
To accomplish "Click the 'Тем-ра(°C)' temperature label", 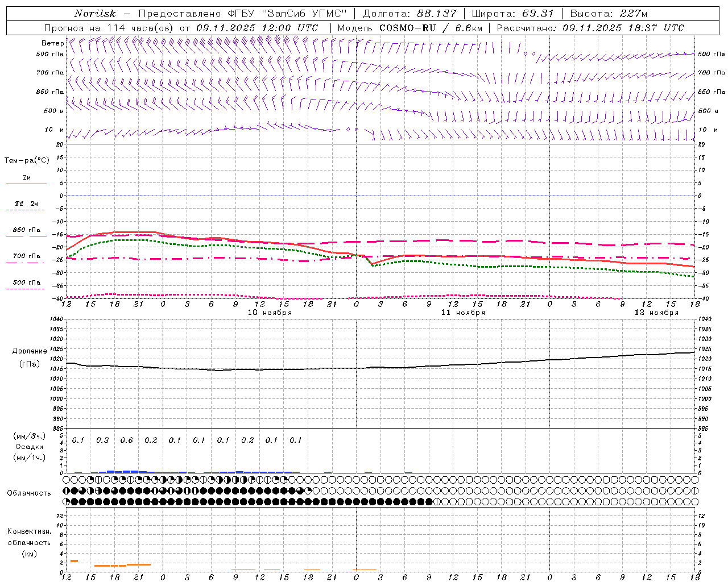I will point(27,161).
